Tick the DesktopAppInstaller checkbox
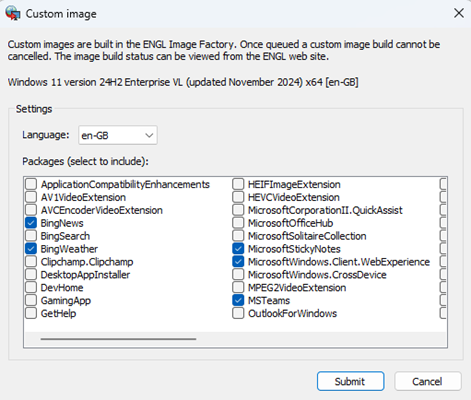This screenshot has width=471, height=400. pos(31,274)
